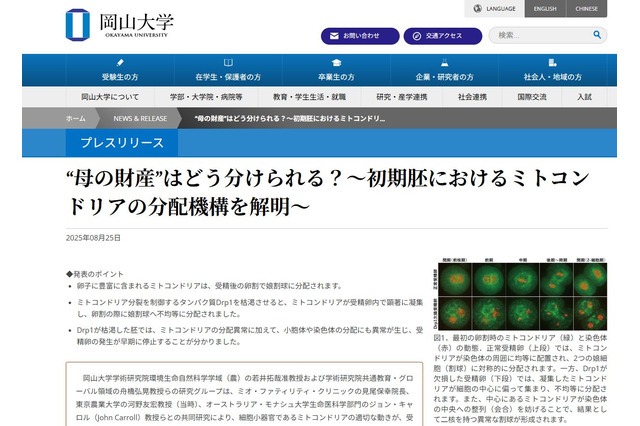Click graduation cap icon above 卒業生の方
Image resolution: width=640 pixels, height=426 pixels.
click(336, 62)
